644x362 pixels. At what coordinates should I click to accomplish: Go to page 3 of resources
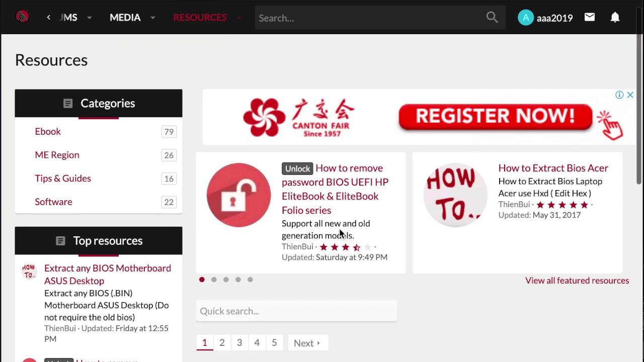pyautogui.click(x=239, y=343)
